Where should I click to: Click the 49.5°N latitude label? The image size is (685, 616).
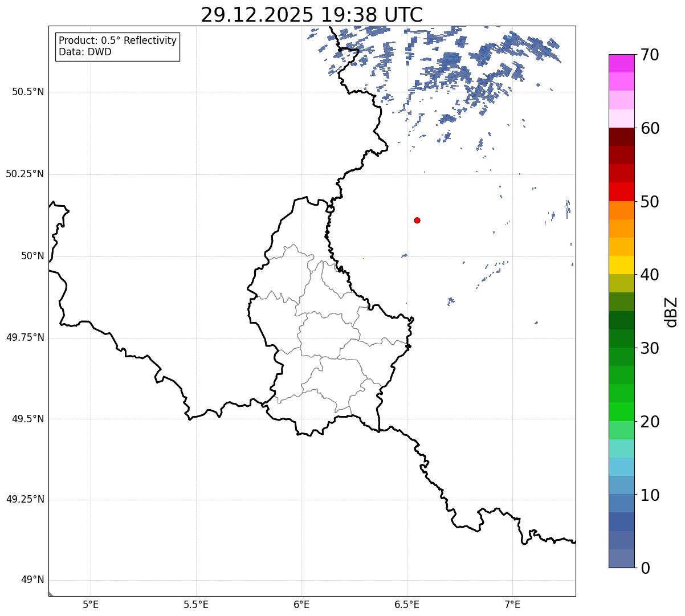pos(27,419)
